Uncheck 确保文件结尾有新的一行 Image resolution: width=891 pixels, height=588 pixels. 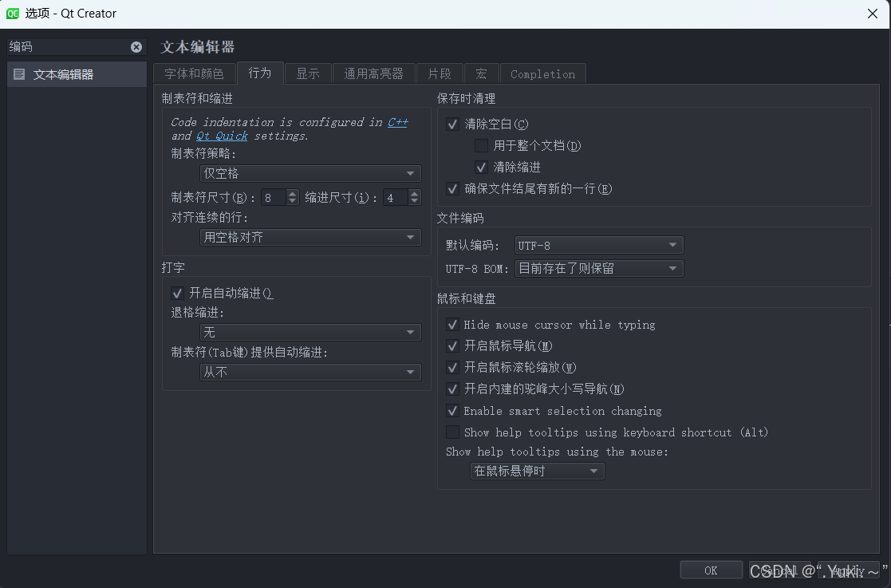pyautogui.click(x=452, y=188)
